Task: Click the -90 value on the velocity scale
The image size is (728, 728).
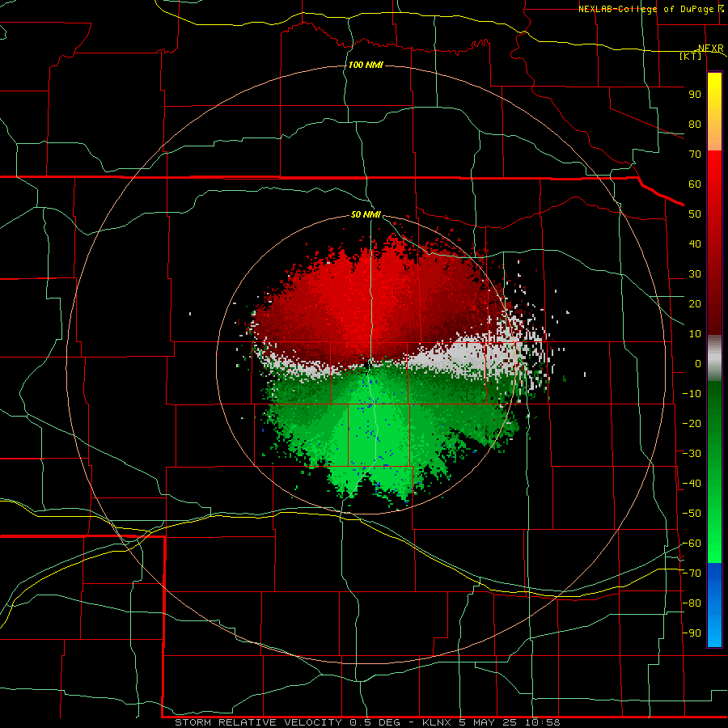Action: tap(692, 633)
